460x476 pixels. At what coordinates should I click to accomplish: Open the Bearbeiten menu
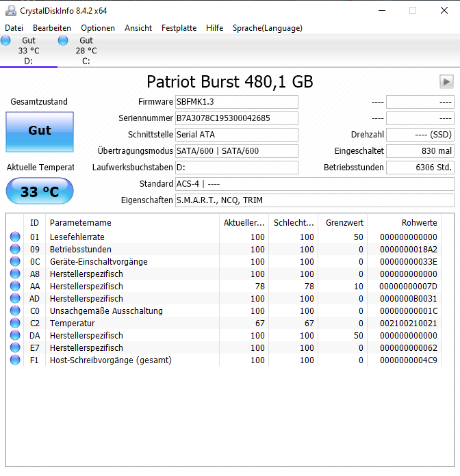52,28
